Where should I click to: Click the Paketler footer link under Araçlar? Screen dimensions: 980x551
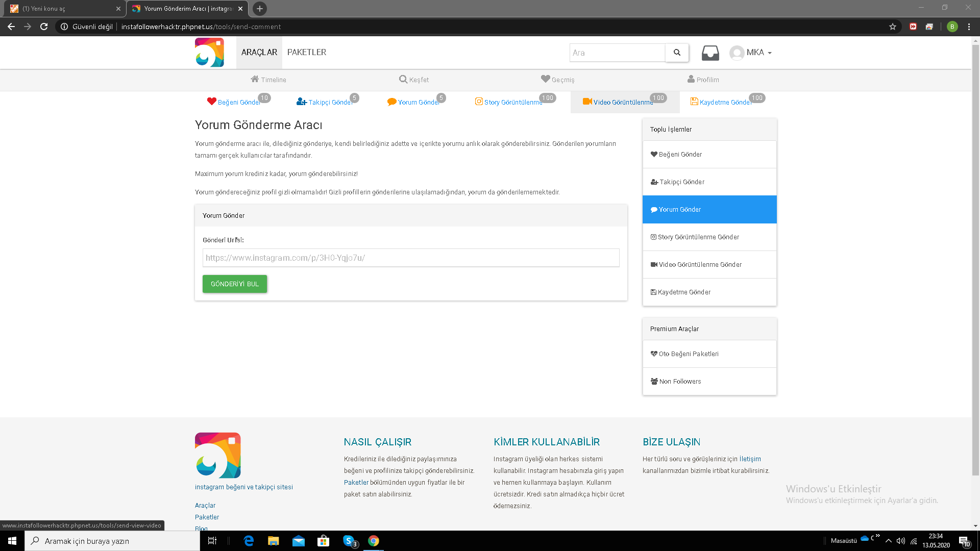(x=207, y=517)
